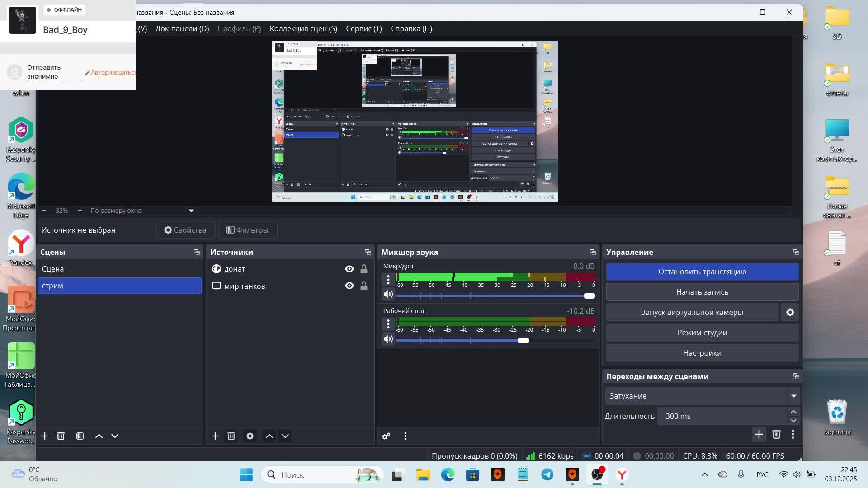This screenshot has width=868, height=488.
Task: Add a new scene with plus icon
Action: [45, 436]
